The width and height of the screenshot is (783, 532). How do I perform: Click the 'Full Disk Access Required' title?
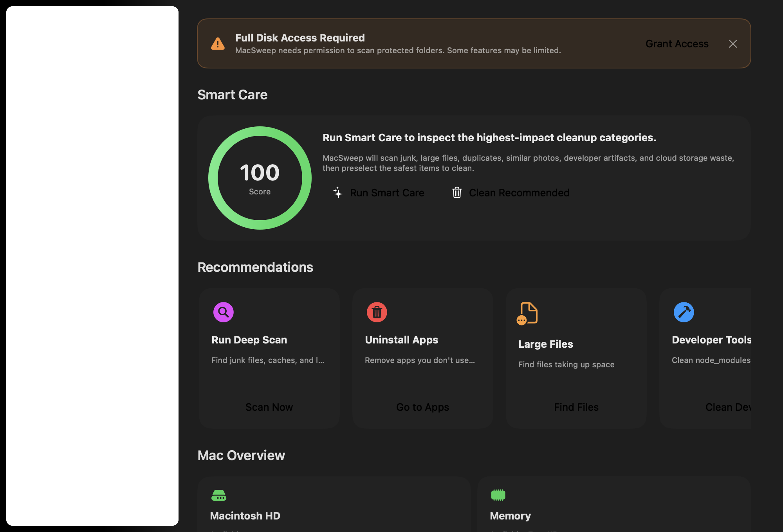(300, 38)
